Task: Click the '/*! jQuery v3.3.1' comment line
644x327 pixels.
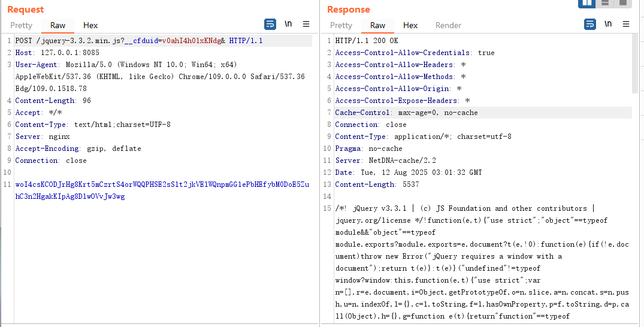Action: [465, 208]
